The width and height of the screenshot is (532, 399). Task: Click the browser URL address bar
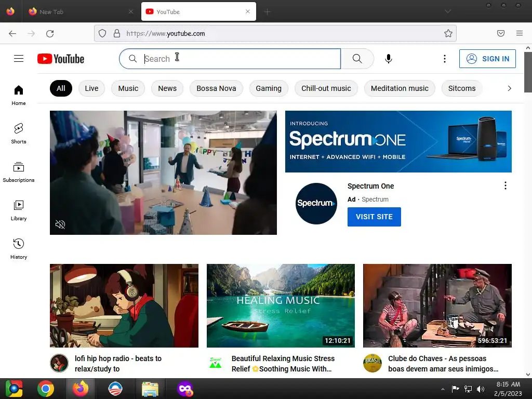coord(275,33)
